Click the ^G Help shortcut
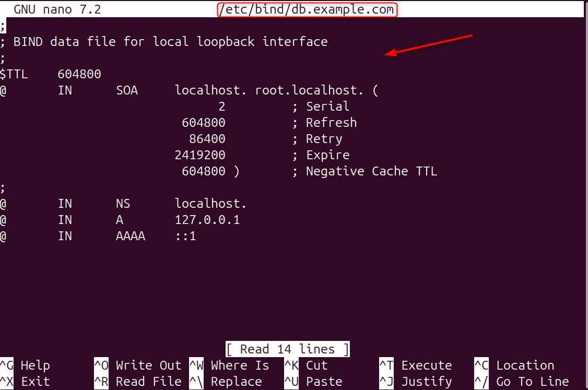 [25, 365]
